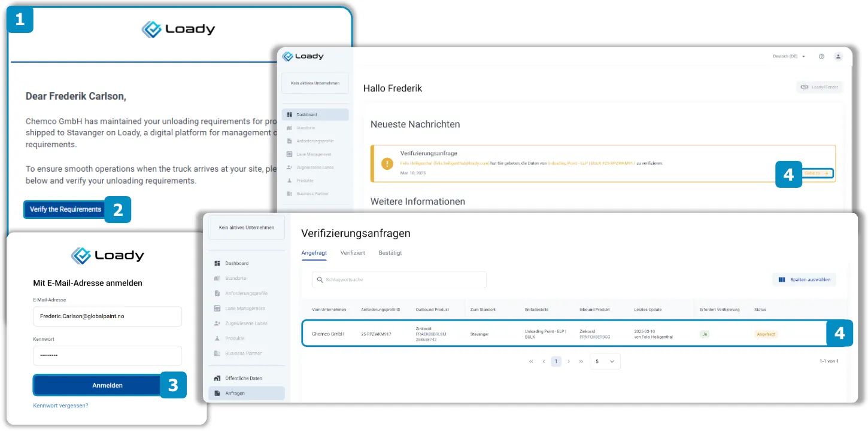The image size is (868, 433).
Task: Click Dashboard icon in Verifizierungsanfragen window sidebar
Action: [217, 263]
